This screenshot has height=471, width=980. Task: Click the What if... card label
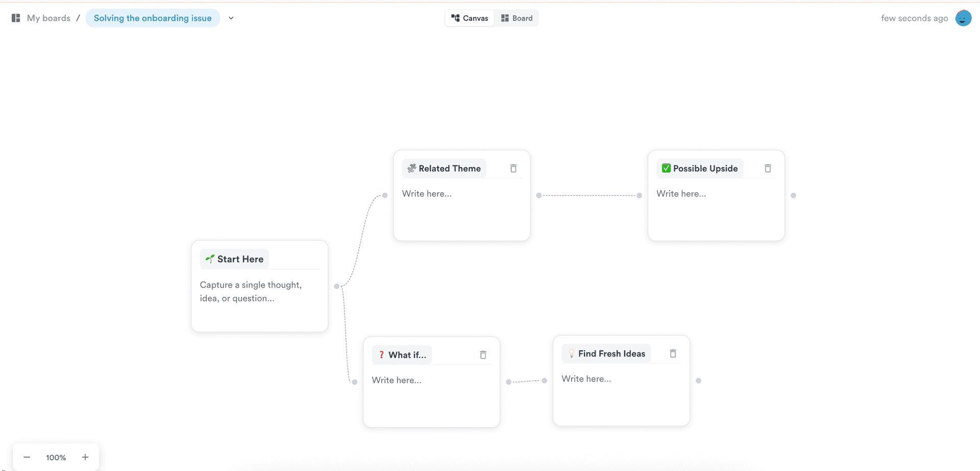[402, 355]
